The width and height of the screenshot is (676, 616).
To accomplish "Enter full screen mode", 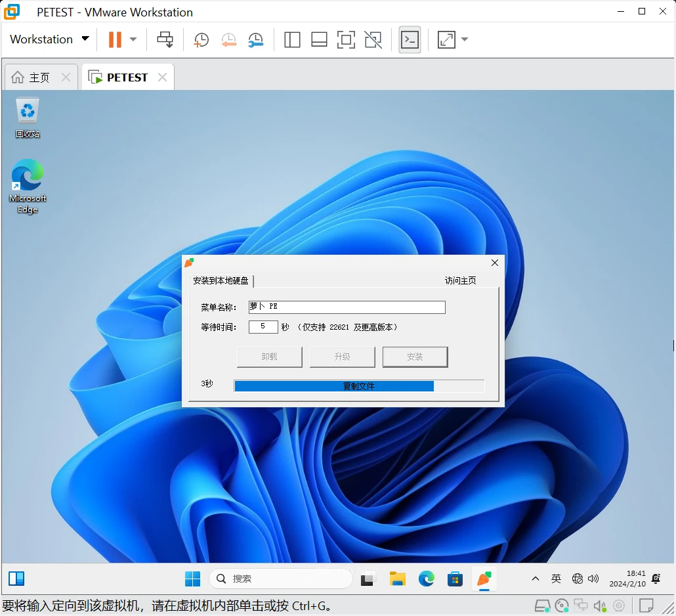I will point(346,39).
